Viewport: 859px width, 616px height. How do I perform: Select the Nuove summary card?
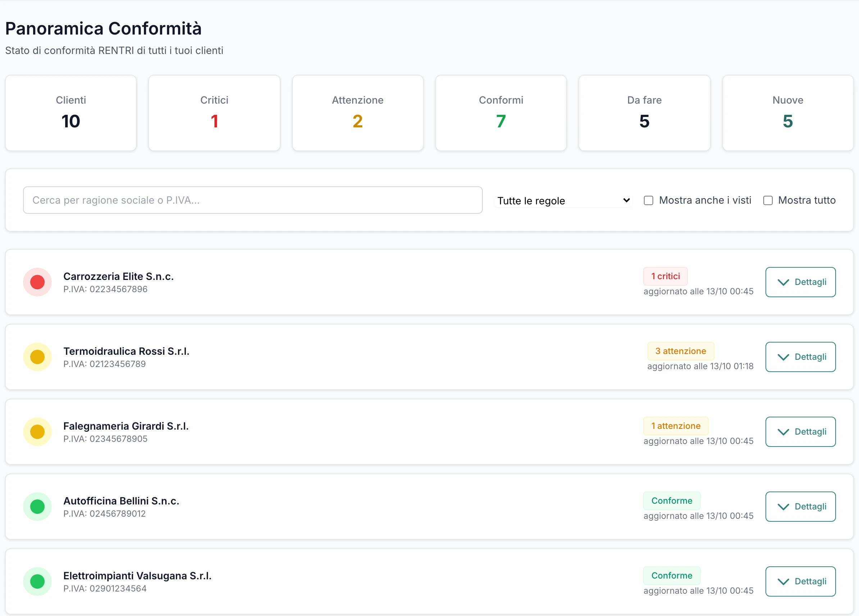point(788,113)
